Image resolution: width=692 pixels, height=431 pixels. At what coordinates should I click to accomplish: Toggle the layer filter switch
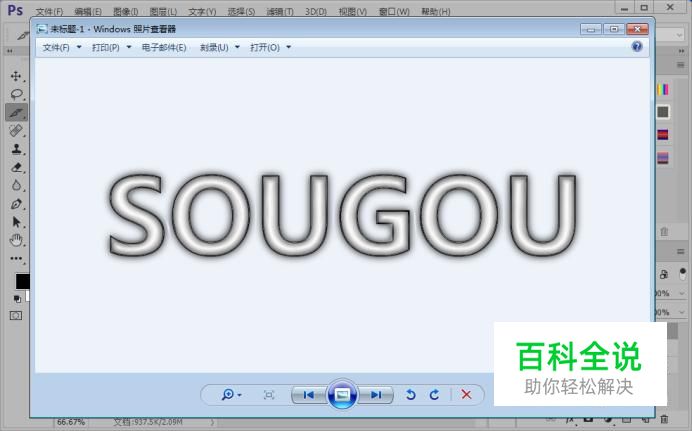pyautogui.click(x=683, y=274)
